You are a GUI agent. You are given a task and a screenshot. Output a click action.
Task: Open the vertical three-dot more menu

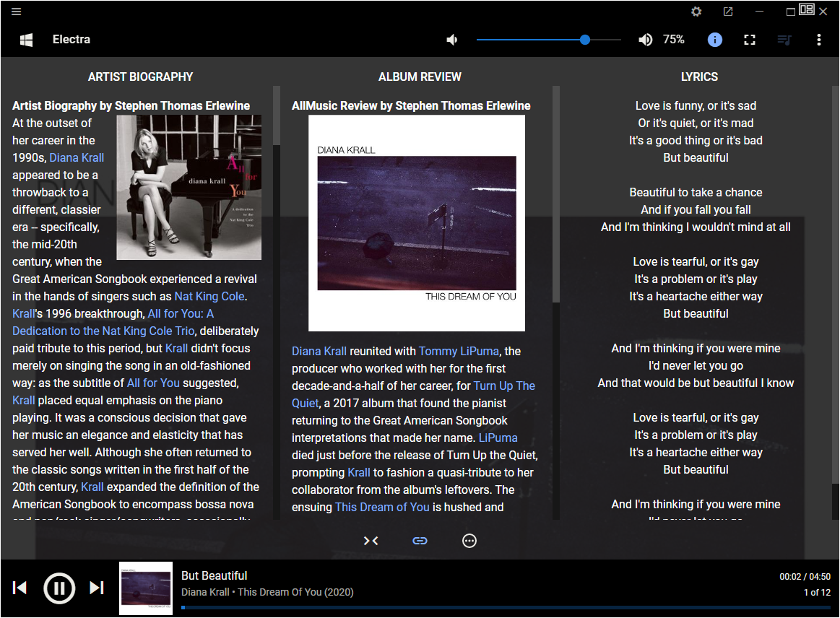(x=818, y=40)
